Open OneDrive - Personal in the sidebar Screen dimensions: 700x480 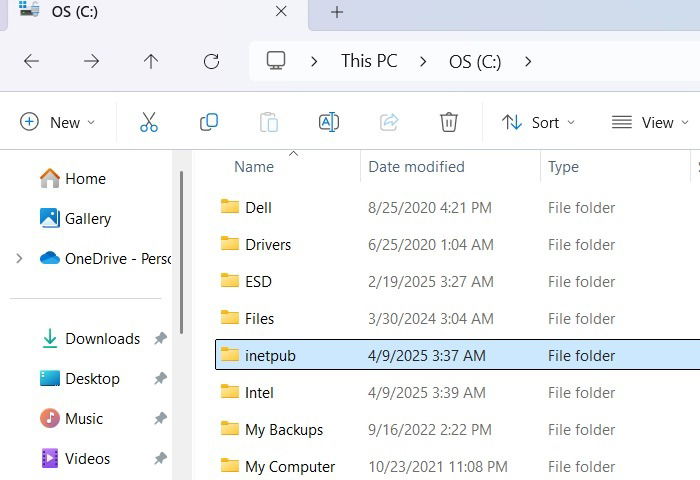pyautogui.click(x=118, y=258)
